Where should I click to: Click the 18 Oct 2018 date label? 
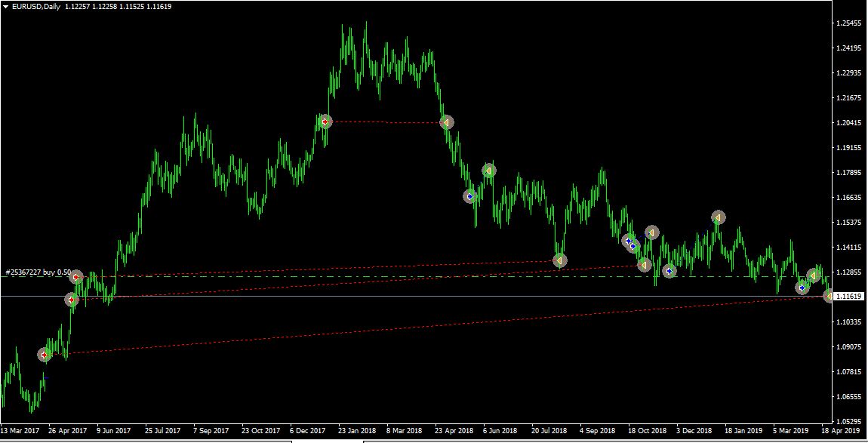tap(647, 430)
